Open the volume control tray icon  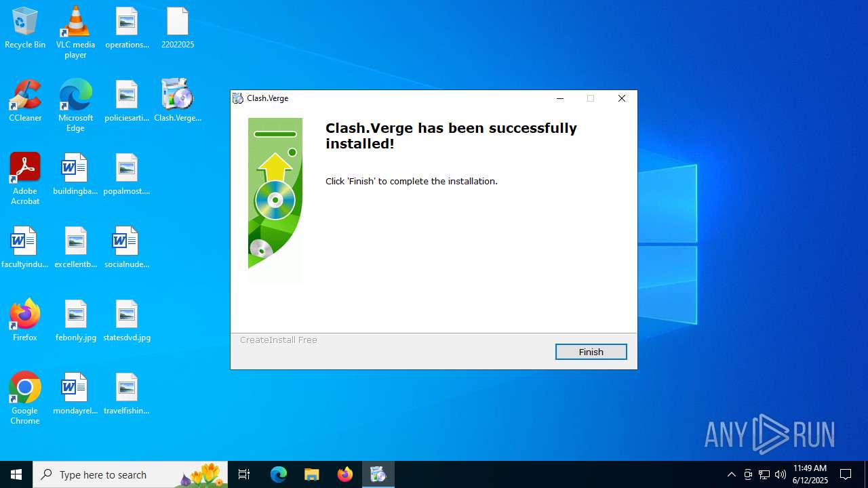(781, 474)
